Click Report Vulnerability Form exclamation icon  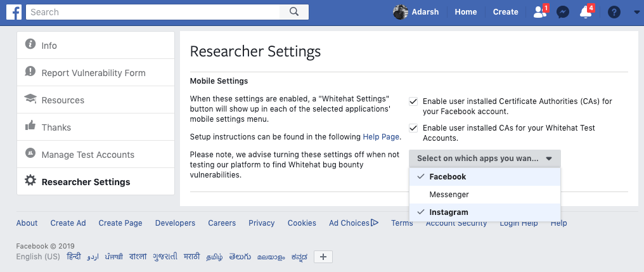coord(30,72)
